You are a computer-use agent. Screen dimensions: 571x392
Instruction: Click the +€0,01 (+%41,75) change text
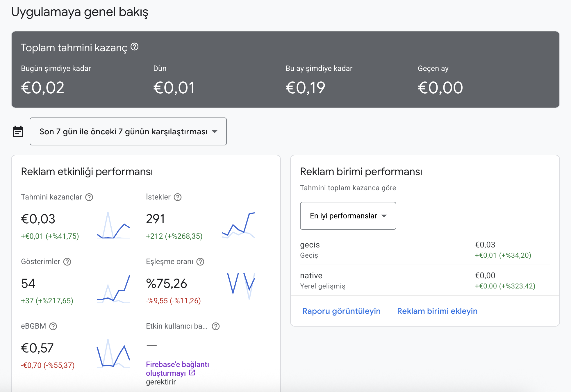pos(50,236)
